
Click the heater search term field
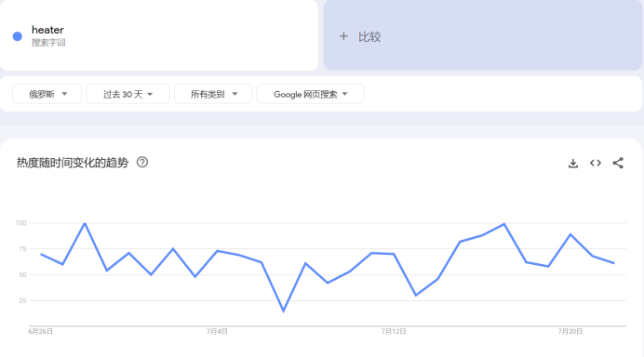coord(159,35)
